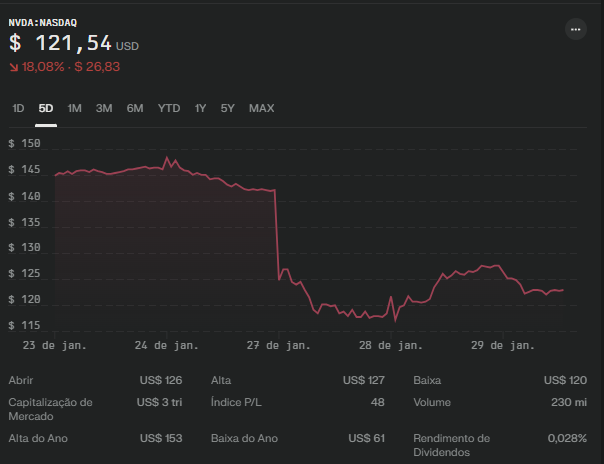Image resolution: width=604 pixels, height=464 pixels.
Task: Click the US$ 61 yearly low value
Action: coord(366,439)
